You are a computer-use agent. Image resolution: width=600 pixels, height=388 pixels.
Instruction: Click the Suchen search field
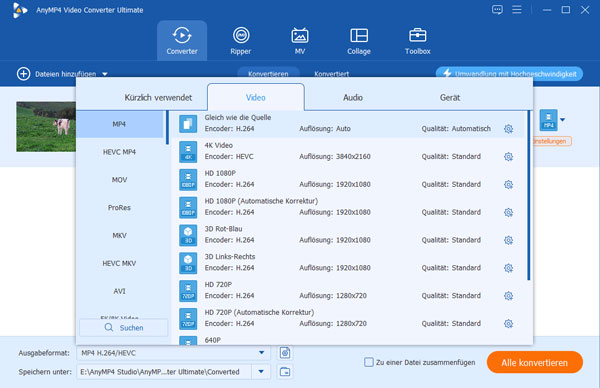click(x=124, y=328)
